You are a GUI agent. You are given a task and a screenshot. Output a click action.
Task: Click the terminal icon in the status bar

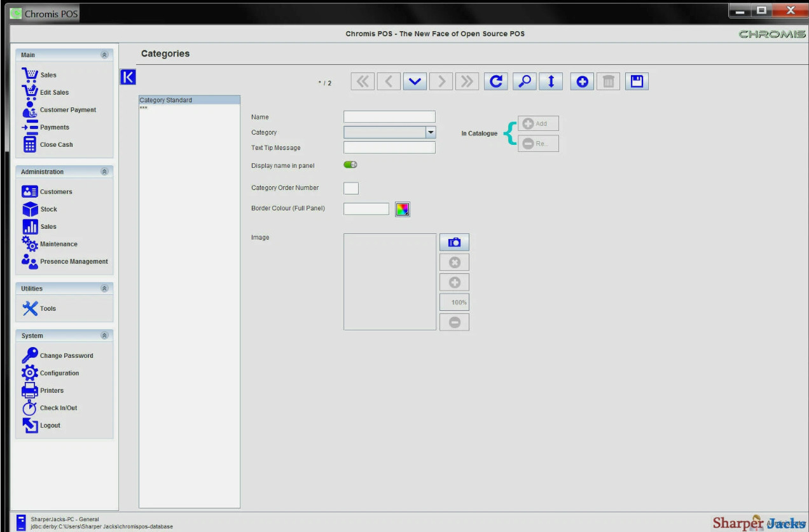coord(21,522)
